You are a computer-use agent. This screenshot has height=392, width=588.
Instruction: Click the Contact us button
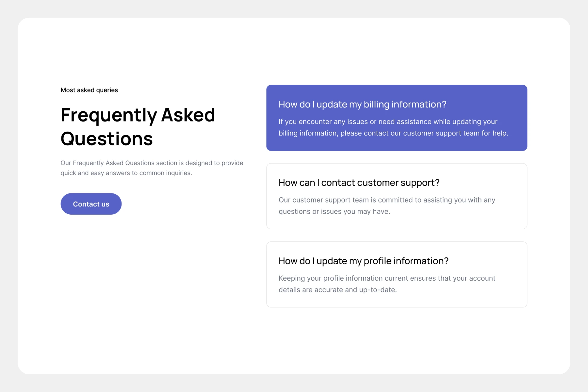pos(91,204)
